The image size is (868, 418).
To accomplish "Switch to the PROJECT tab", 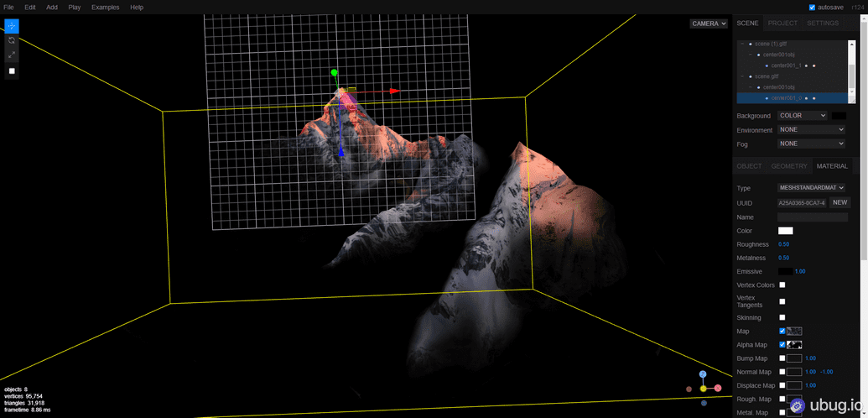I will coord(782,24).
